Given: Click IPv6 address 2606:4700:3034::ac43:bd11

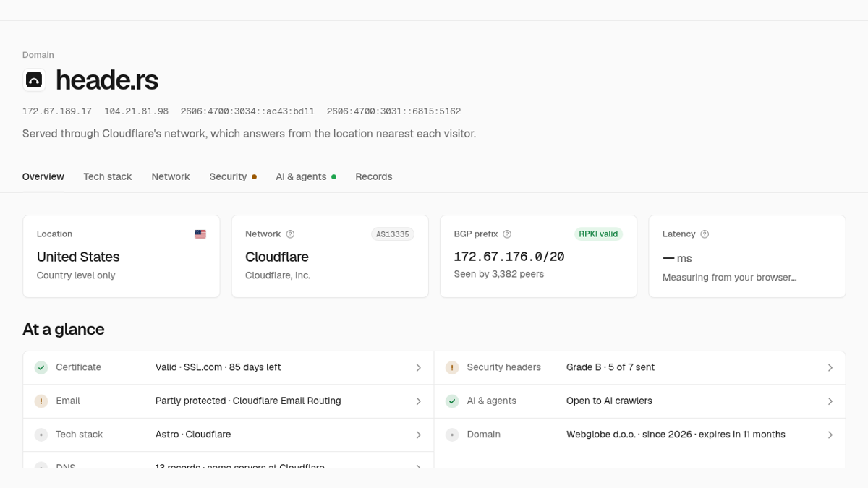Looking at the screenshot, I should pyautogui.click(x=247, y=111).
